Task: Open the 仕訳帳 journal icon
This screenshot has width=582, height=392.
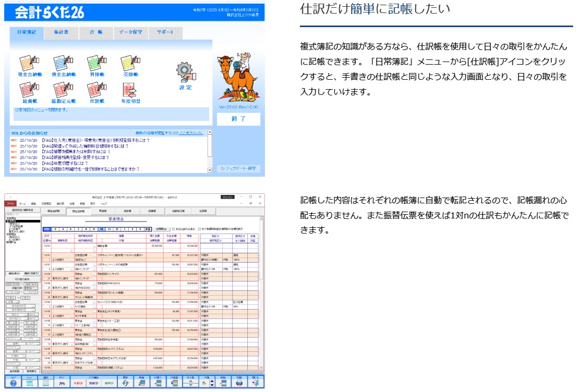Action: click(97, 91)
